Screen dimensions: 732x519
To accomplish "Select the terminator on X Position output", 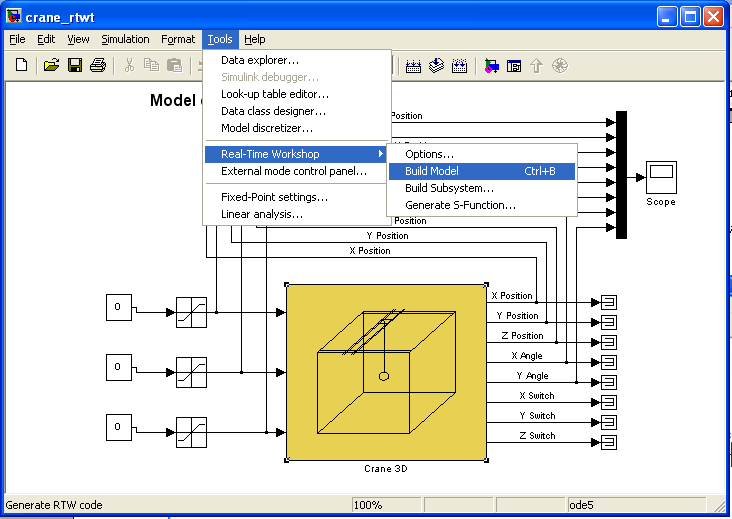I will pos(609,302).
